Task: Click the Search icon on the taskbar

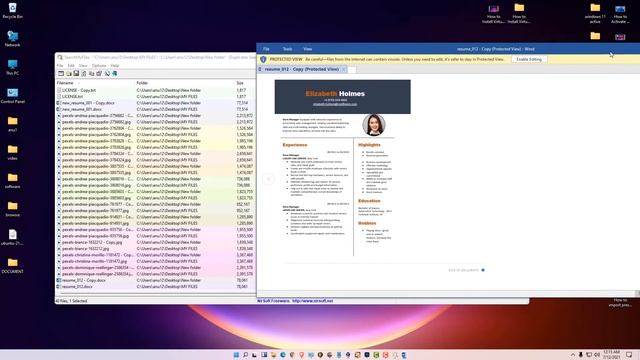Action: (x=245, y=355)
